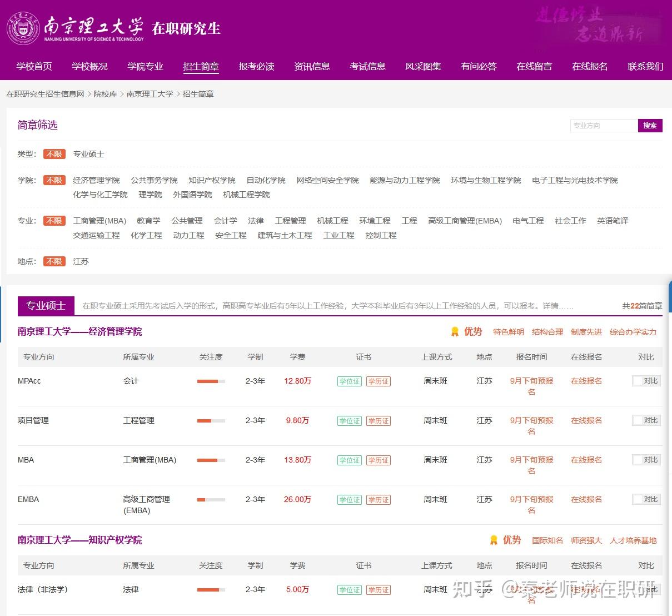The height and width of the screenshot is (616, 672).
Task: Click 项目管理 关注度 progress bar
Action: pos(211,421)
